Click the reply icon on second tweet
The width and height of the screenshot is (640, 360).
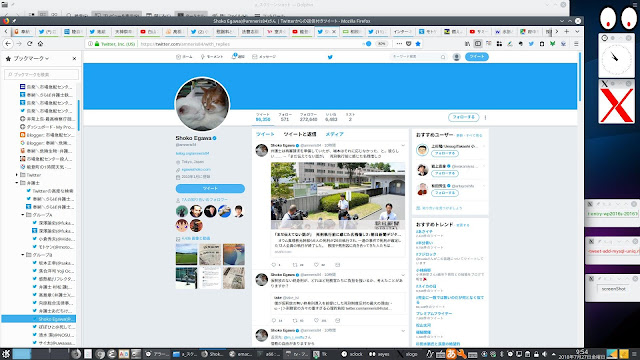pos(274,320)
